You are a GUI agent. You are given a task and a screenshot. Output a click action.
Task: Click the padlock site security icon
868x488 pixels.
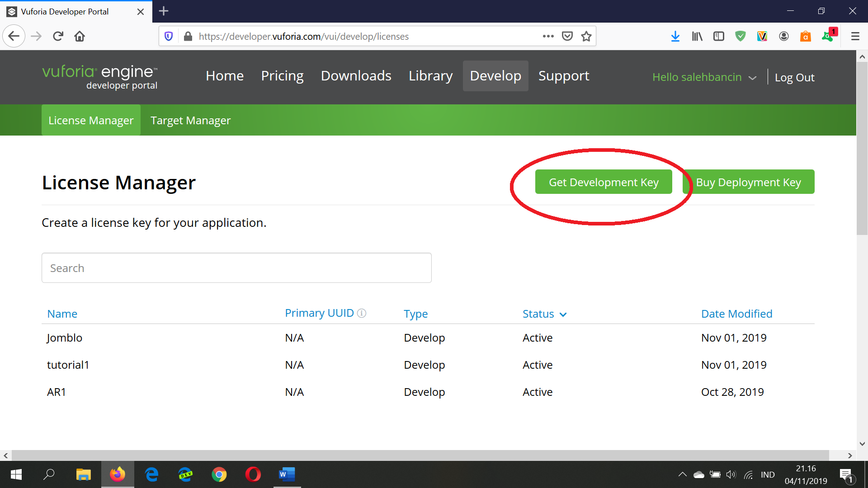tap(188, 36)
